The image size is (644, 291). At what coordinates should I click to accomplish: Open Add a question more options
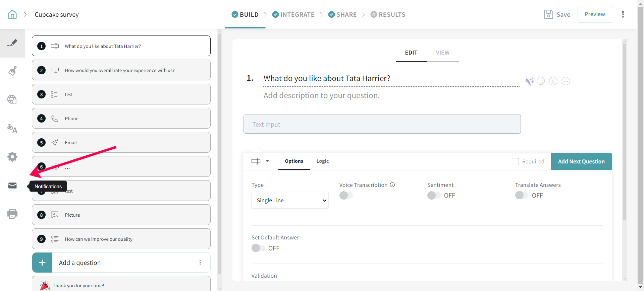(200, 263)
